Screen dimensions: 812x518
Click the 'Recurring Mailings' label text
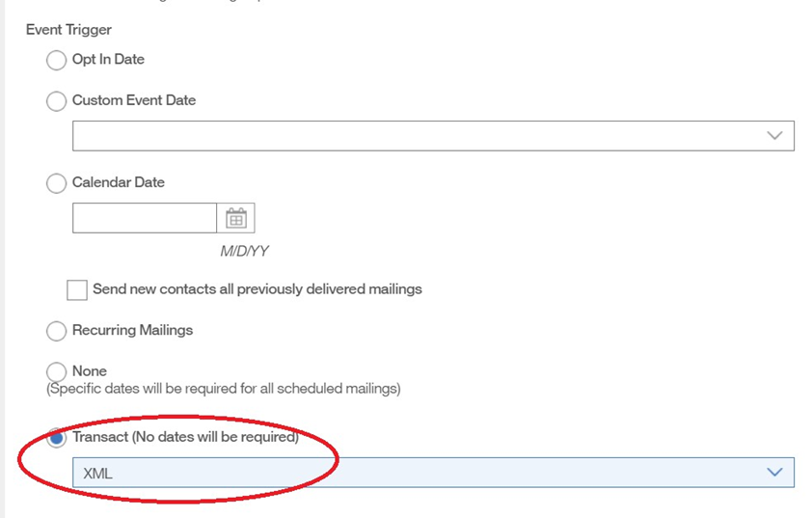click(132, 330)
